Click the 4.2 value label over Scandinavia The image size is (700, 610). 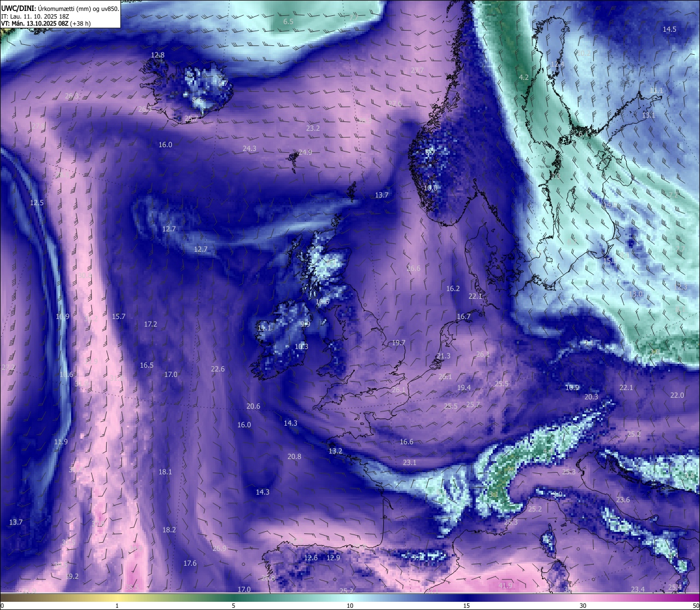pyautogui.click(x=523, y=77)
